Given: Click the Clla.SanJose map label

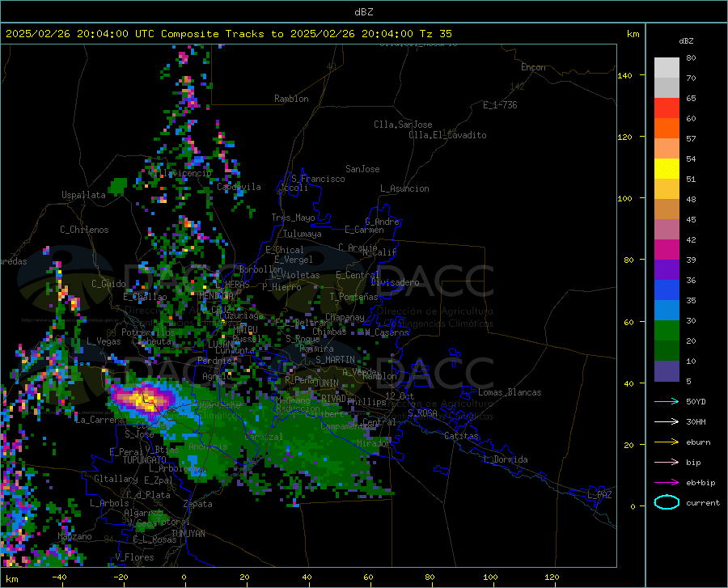Looking at the screenshot, I should click(403, 125).
